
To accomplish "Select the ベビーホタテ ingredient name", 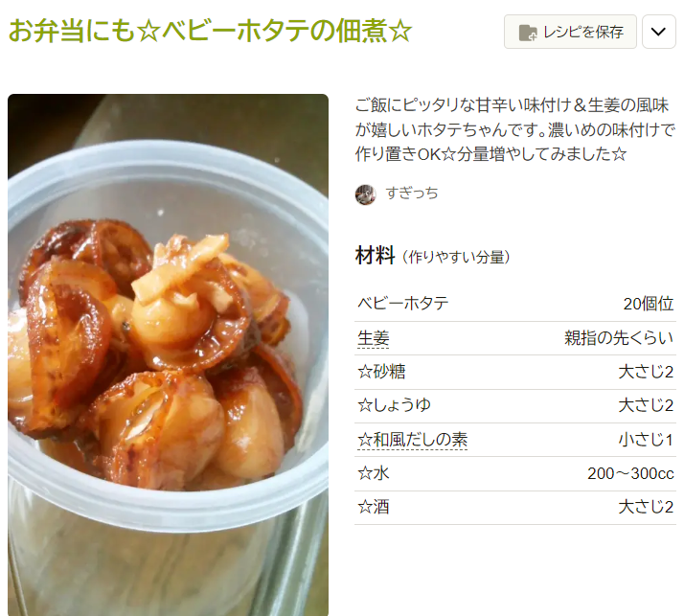I will tap(402, 304).
